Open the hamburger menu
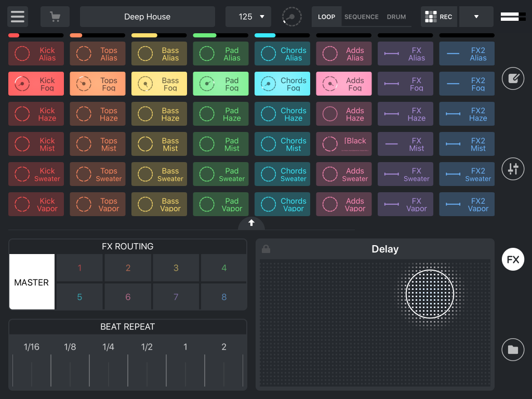Viewport: 532px width, 399px height. 17,16
